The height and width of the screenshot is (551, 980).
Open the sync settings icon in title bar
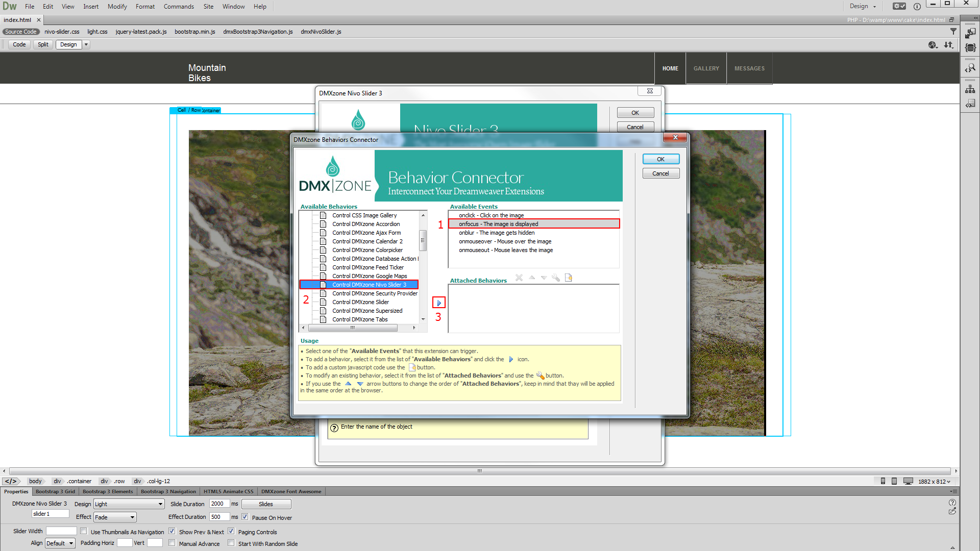899,6
